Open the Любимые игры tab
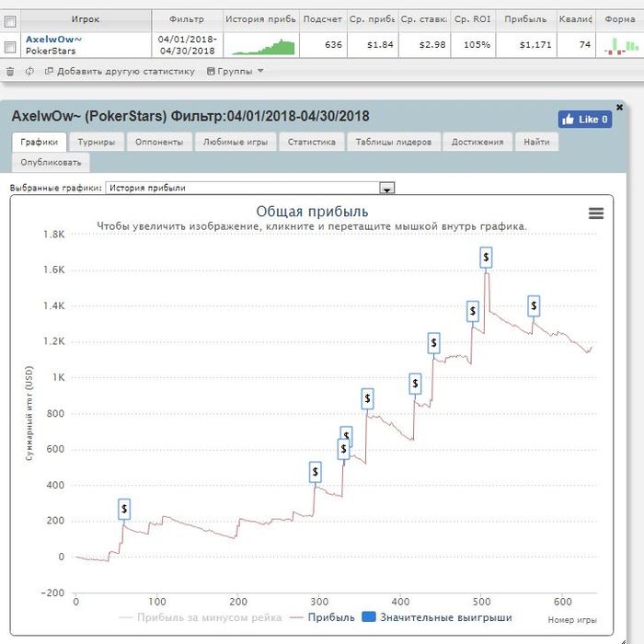Viewport: 644px width, 644px height. tap(236, 142)
